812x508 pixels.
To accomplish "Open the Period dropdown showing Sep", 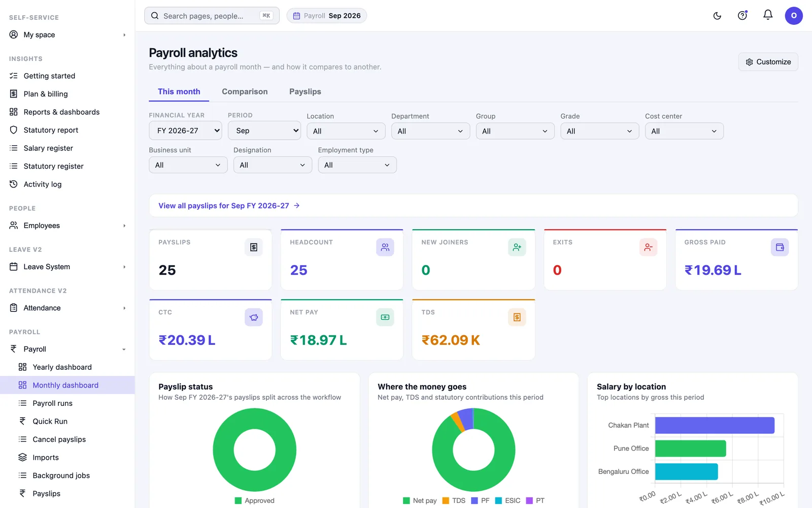I will click(264, 131).
